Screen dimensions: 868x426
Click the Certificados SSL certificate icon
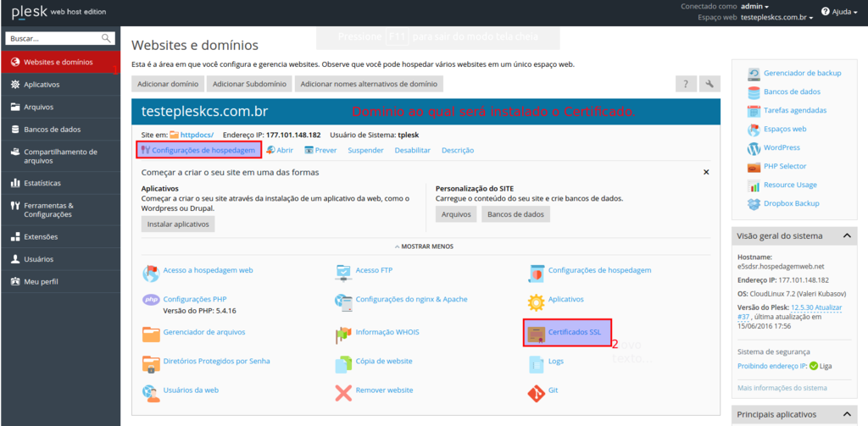tap(537, 335)
